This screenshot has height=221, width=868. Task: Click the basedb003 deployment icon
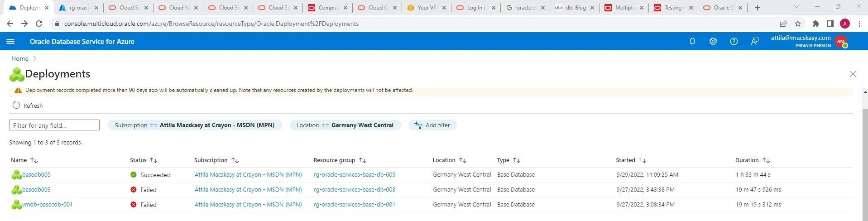point(17,189)
